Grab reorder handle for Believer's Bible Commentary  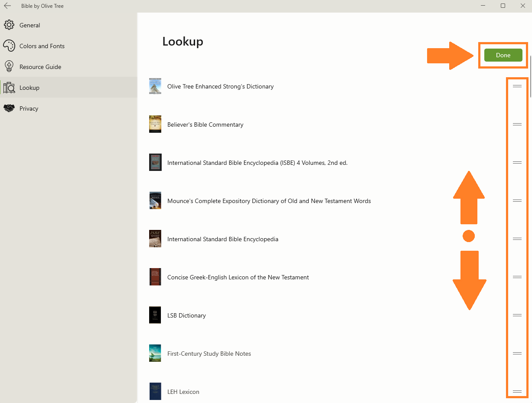tap(517, 125)
